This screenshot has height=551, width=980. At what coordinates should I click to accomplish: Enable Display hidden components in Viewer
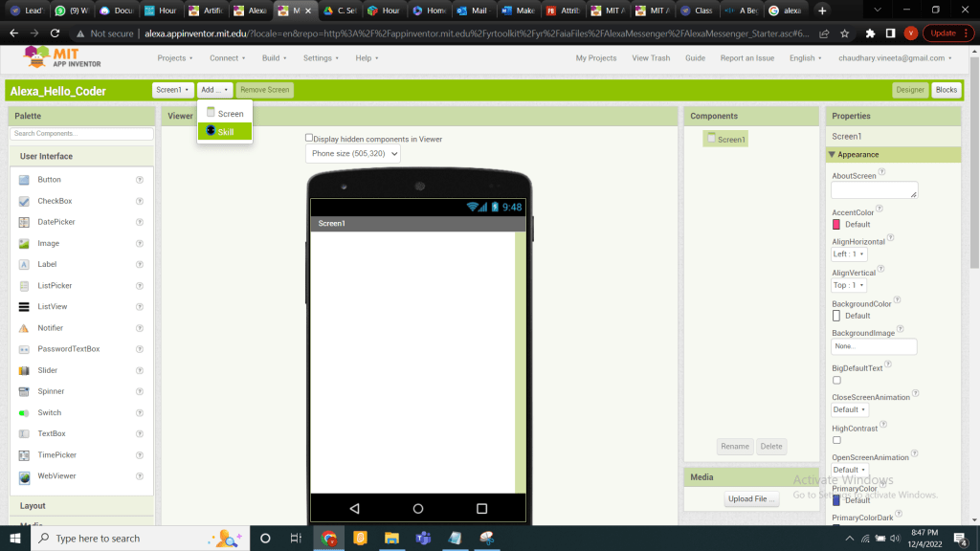click(x=309, y=138)
